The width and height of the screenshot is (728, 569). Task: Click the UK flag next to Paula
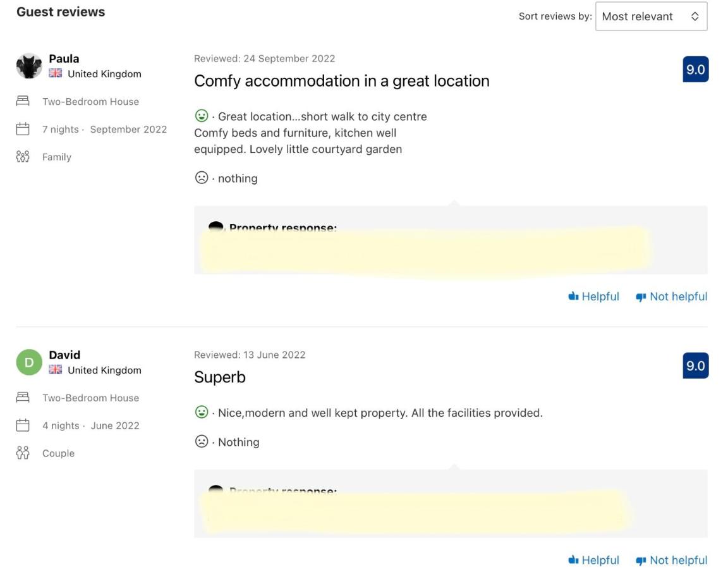click(56, 73)
